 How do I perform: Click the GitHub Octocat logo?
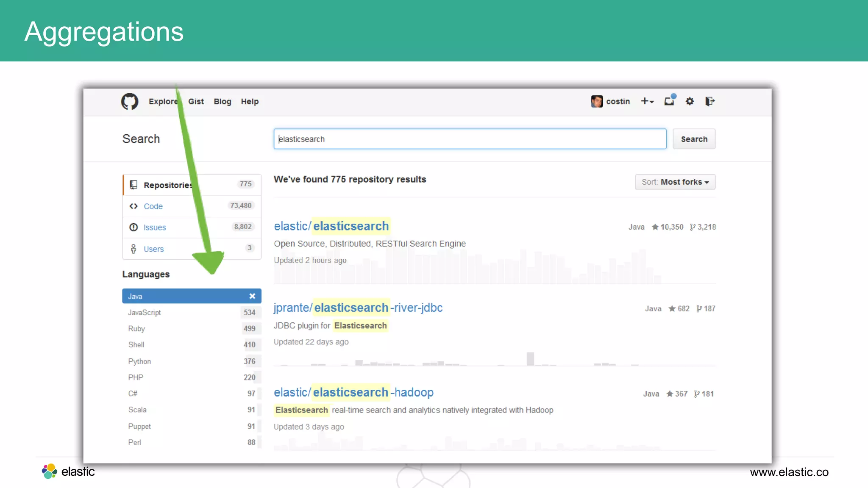[x=130, y=102]
